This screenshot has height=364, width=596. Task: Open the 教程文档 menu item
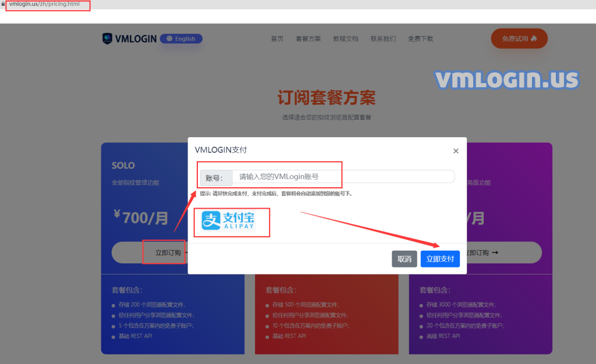[346, 39]
